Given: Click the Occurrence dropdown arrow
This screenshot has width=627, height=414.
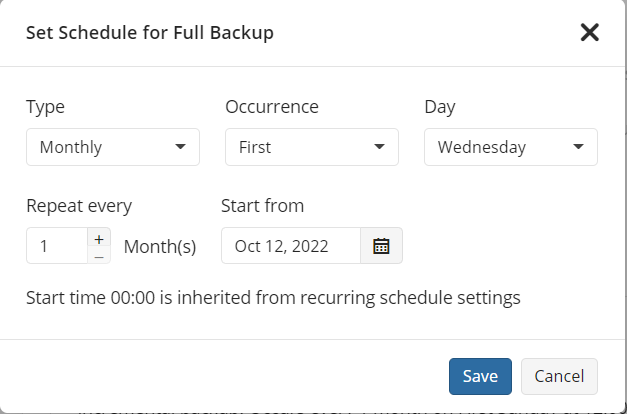Looking at the screenshot, I should (x=379, y=147).
